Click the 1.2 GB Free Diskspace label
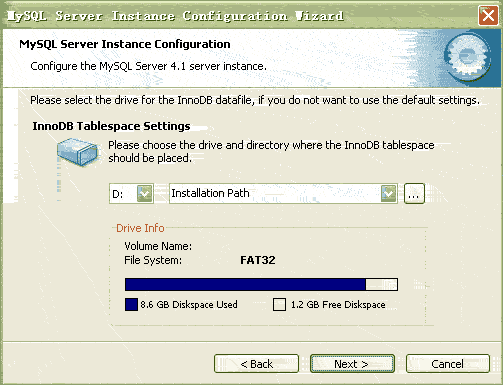Image resolution: width=503 pixels, height=385 pixels. point(338,304)
